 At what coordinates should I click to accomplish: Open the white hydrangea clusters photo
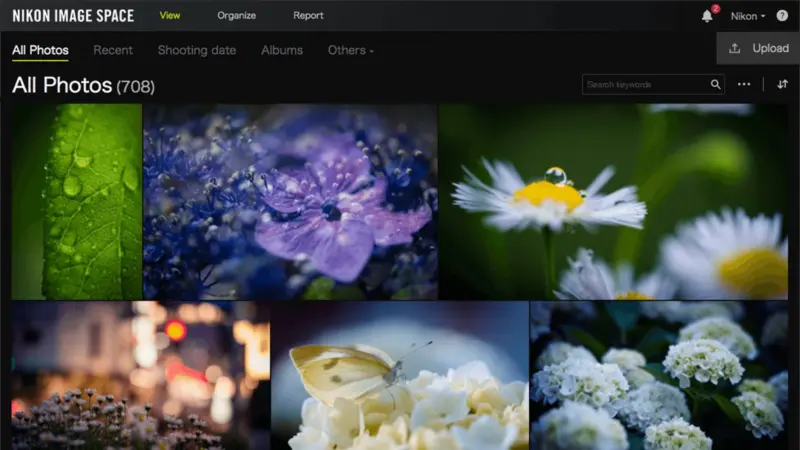(x=659, y=376)
